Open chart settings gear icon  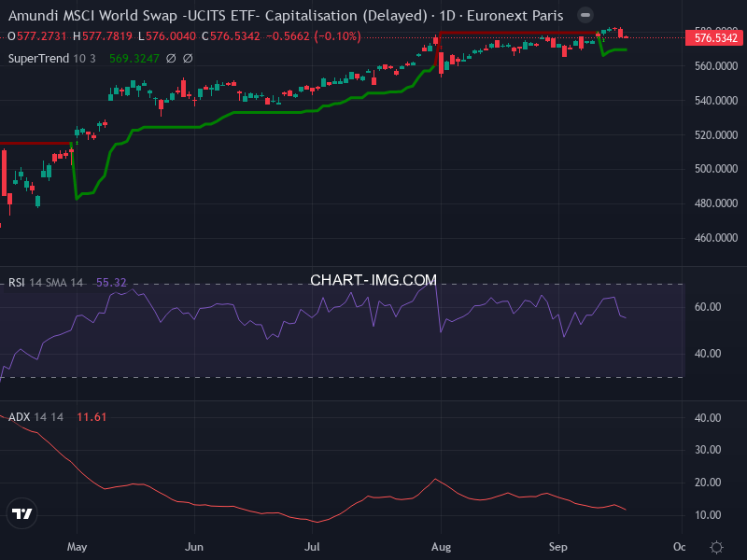tap(716, 547)
